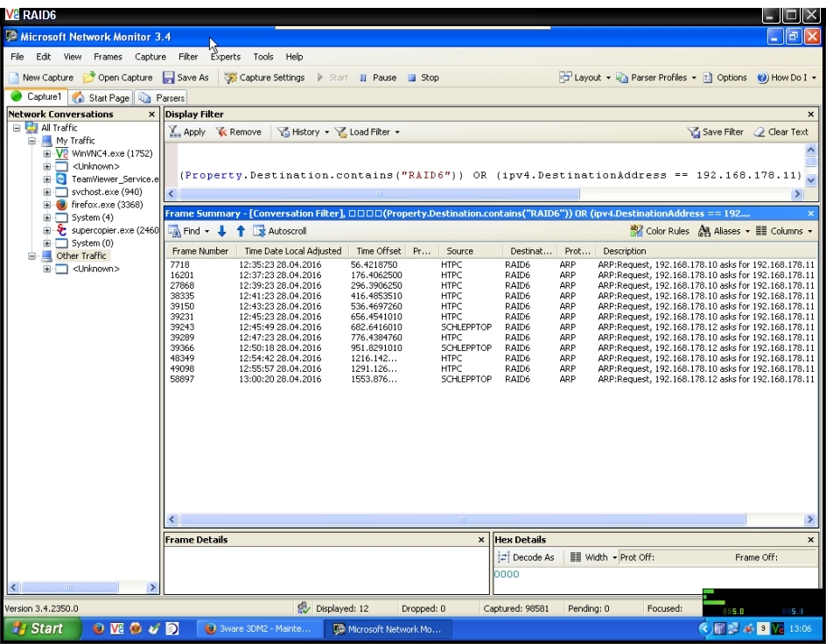The height and width of the screenshot is (644, 826).
Task: Open the Options dialog
Action: 724,77
